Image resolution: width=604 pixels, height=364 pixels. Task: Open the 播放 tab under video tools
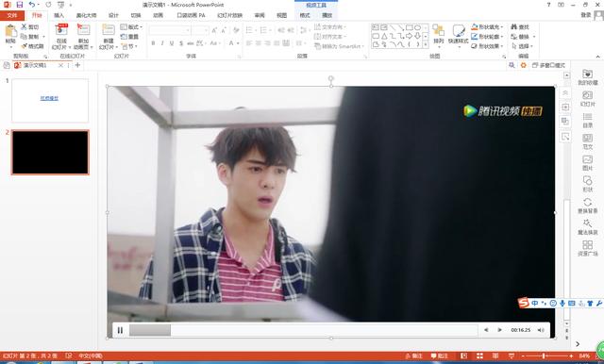tap(327, 15)
